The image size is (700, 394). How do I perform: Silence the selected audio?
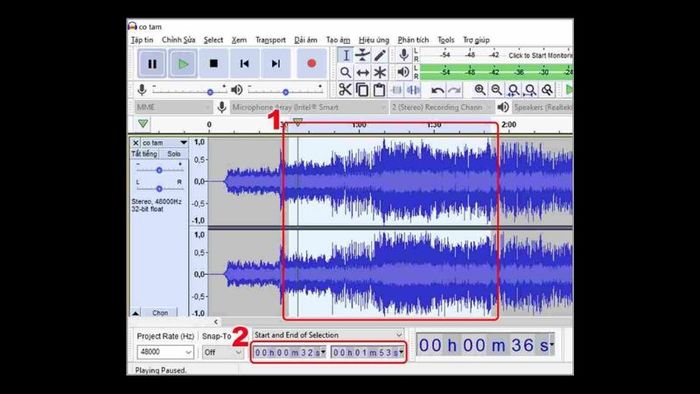point(413,90)
